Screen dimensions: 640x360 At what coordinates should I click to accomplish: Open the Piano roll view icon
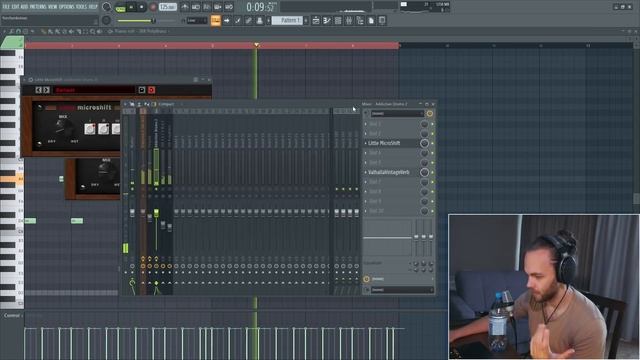(327, 20)
